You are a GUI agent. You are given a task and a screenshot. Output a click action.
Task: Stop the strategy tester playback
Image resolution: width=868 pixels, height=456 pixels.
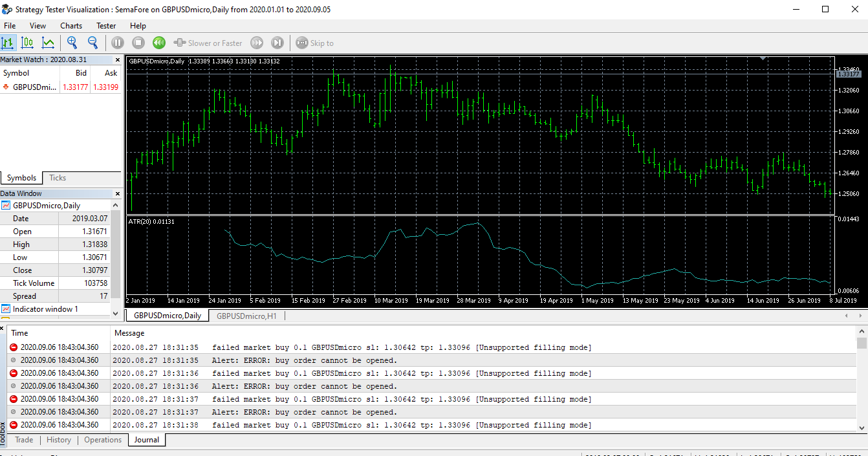click(137, 43)
